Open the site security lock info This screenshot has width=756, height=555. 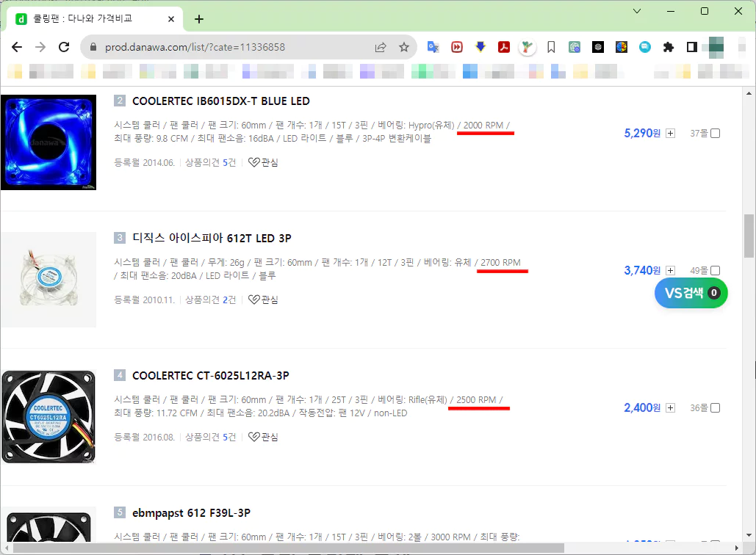[93, 47]
